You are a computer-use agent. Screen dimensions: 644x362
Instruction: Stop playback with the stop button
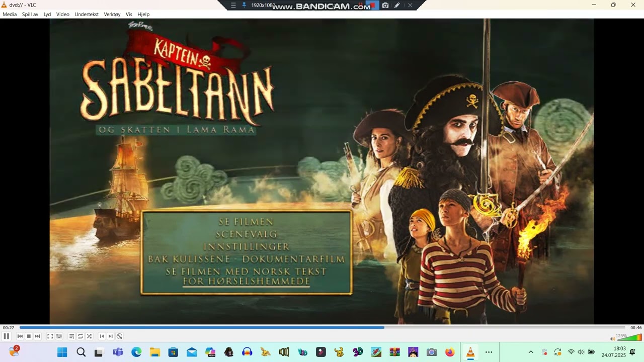(29, 336)
